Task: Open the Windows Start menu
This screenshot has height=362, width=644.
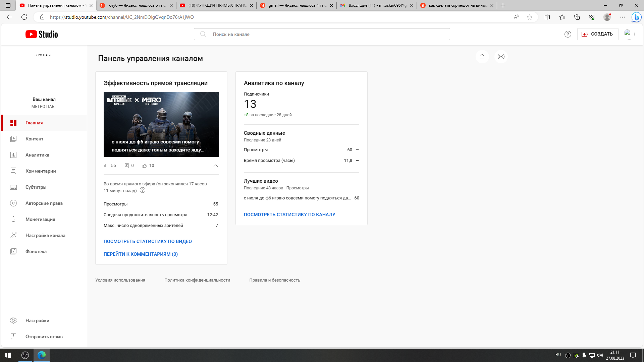Action: [8, 355]
